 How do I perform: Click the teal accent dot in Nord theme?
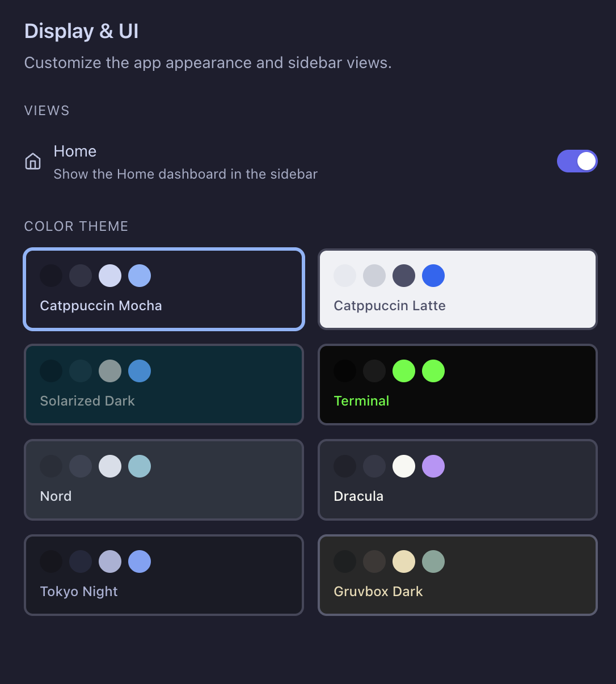[140, 466]
